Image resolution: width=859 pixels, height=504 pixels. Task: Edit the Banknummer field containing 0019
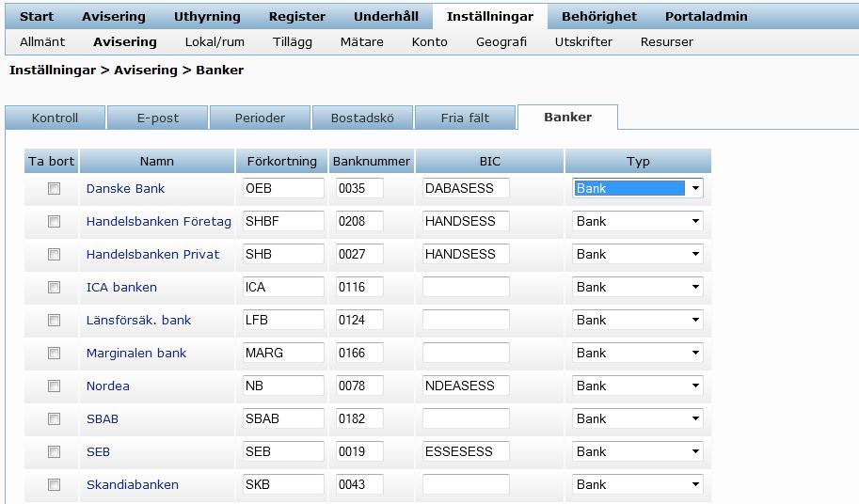click(359, 451)
